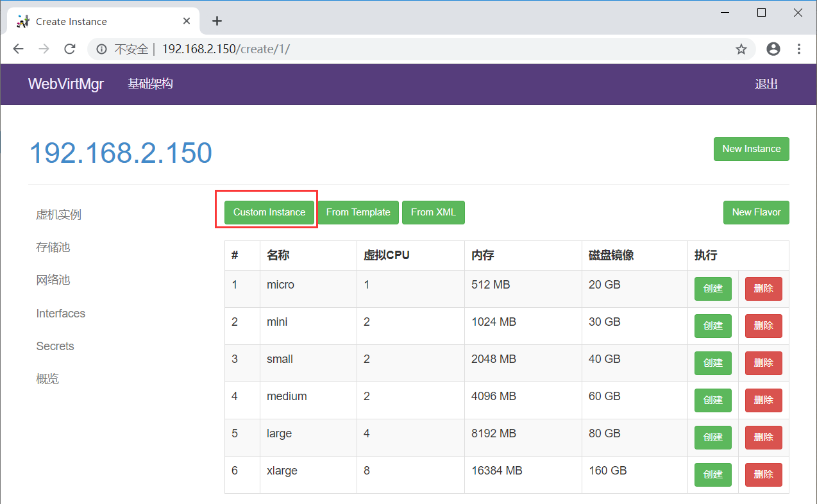
Task: Click the 60 GB disk cell
Action: 635,400
